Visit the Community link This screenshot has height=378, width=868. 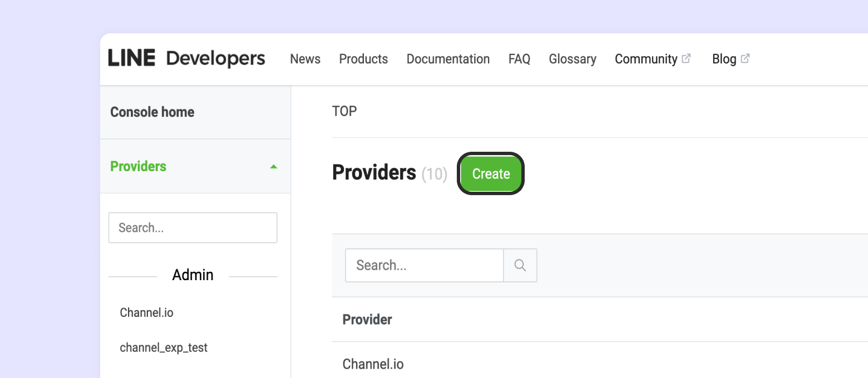click(645, 59)
